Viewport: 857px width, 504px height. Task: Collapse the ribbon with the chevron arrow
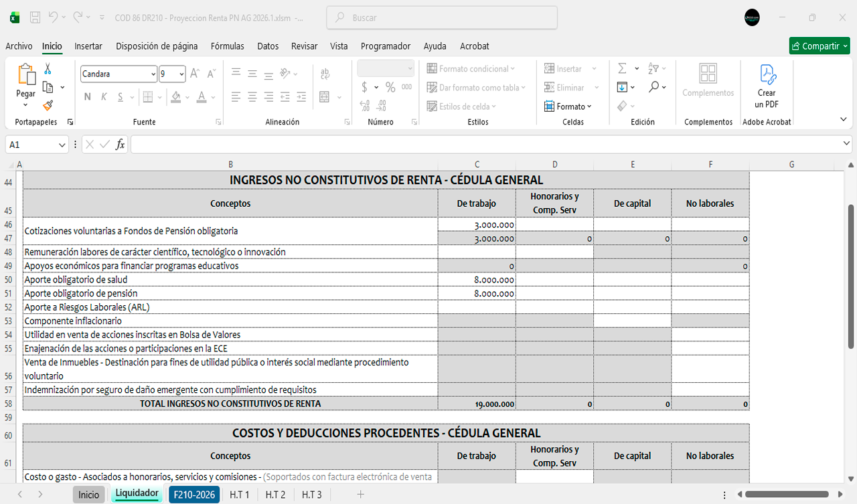pos(844,119)
